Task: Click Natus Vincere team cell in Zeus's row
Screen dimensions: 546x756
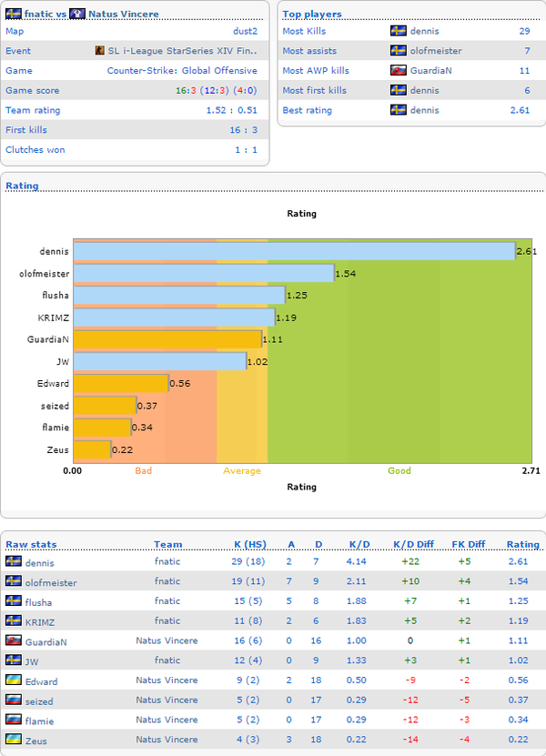Action: point(167,739)
